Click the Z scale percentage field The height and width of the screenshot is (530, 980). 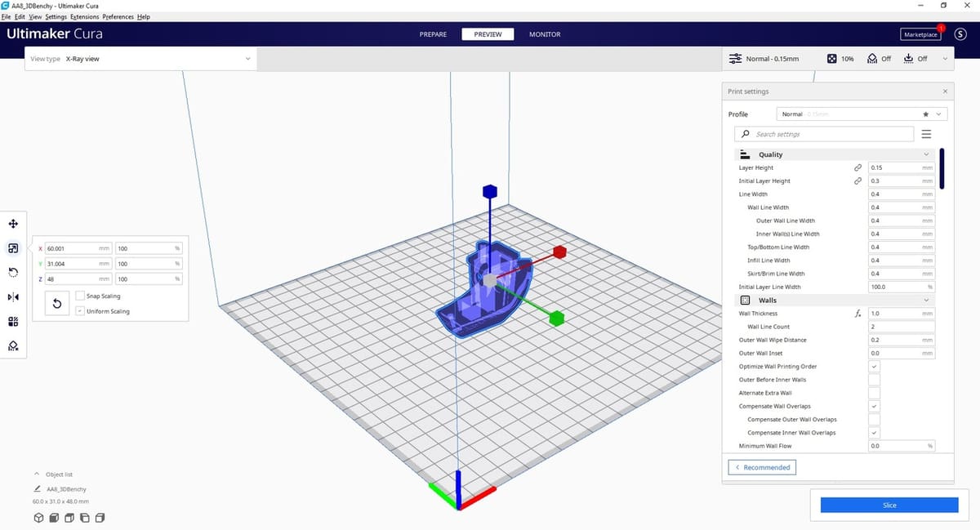pos(149,279)
